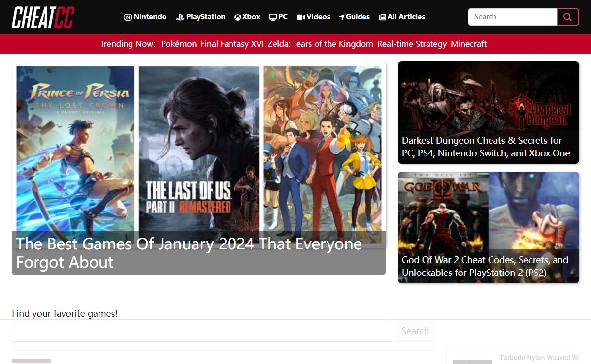Image resolution: width=591 pixels, height=364 pixels.
Task: Navigate to Guides
Action: (354, 17)
